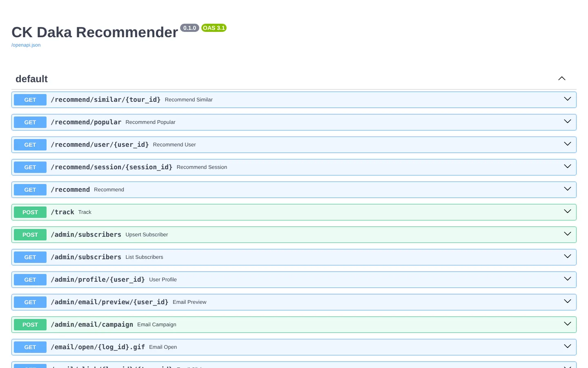
Task: Expand chevron on the Email Preview row
Action: tap(568, 301)
